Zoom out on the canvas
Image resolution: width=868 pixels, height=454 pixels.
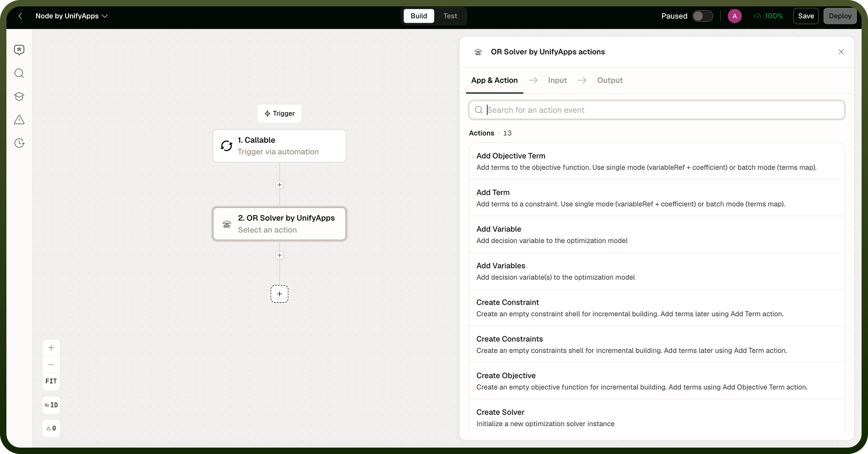[51, 364]
